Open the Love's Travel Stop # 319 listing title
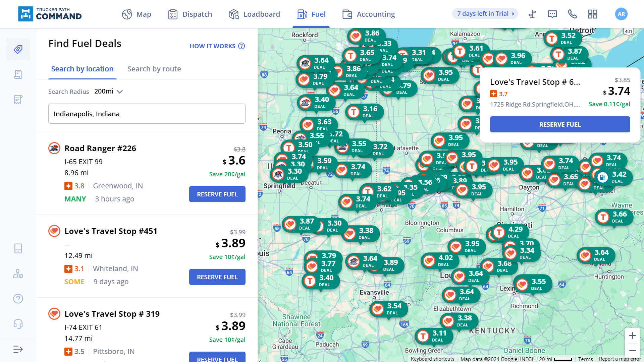Viewport: 644px width, 362px height. click(x=112, y=314)
